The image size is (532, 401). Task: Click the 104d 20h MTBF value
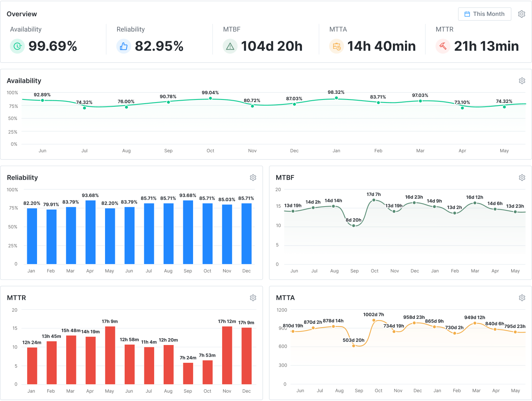click(x=272, y=46)
